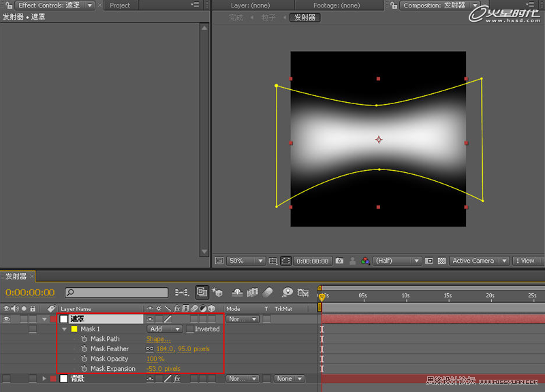Viewport: 545px width, 392px height.
Task: Toggle shy switch on the 遮罩 layer
Action: coord(150,318)
